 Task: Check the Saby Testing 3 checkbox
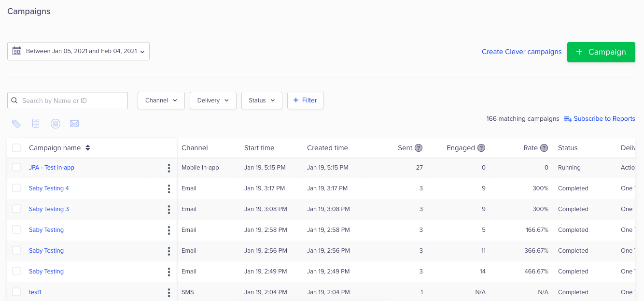(x=16, y=209)
